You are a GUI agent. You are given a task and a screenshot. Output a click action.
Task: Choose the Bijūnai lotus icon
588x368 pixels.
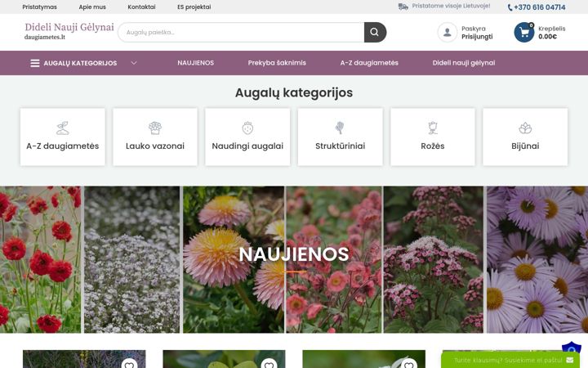[x=525, y=128]
